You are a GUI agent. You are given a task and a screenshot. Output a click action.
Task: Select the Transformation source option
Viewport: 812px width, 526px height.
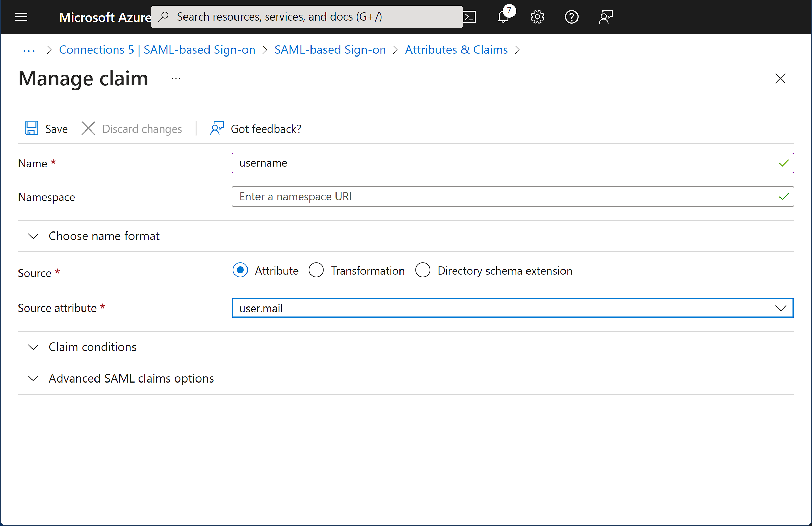[317, 270]
